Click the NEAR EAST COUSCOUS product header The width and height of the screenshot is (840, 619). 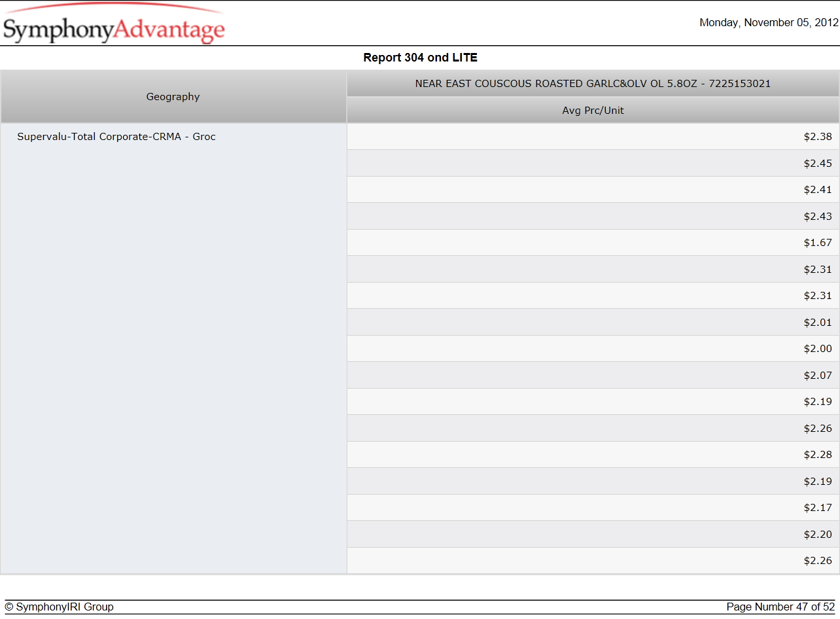click(593, 84)
